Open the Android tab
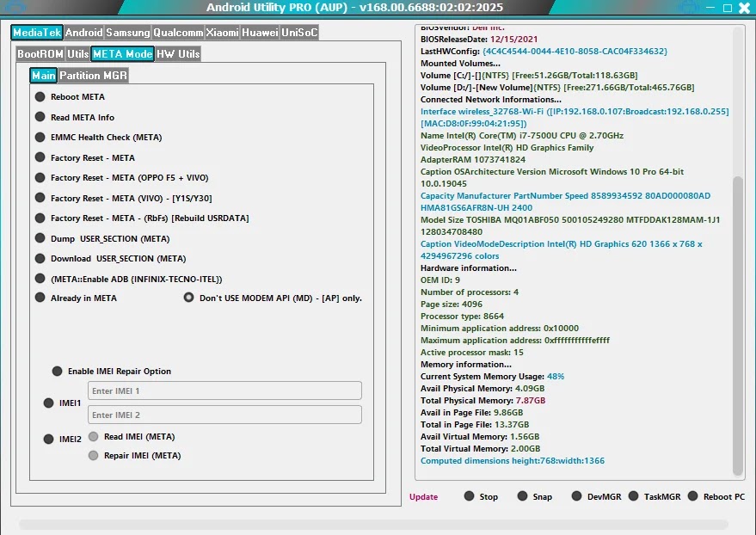The height and width of the screenshot is (535, 756). [x=84, y=33]
